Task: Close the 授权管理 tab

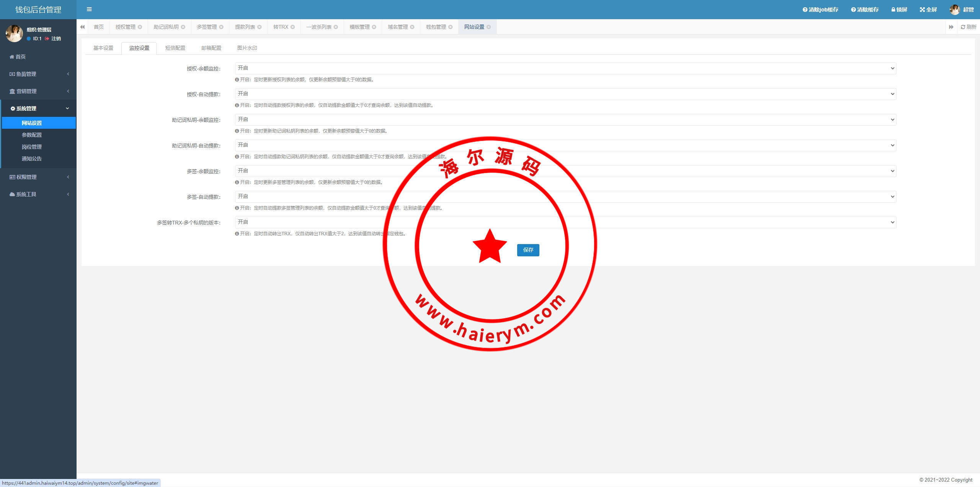Action: (140, 27)
